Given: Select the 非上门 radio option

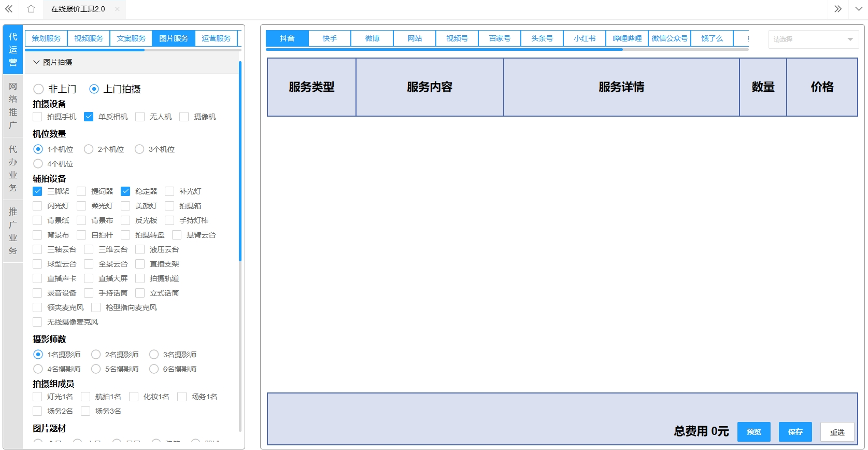Looking at the screenshot, I should pyautogui.click(x=38, y=89).
